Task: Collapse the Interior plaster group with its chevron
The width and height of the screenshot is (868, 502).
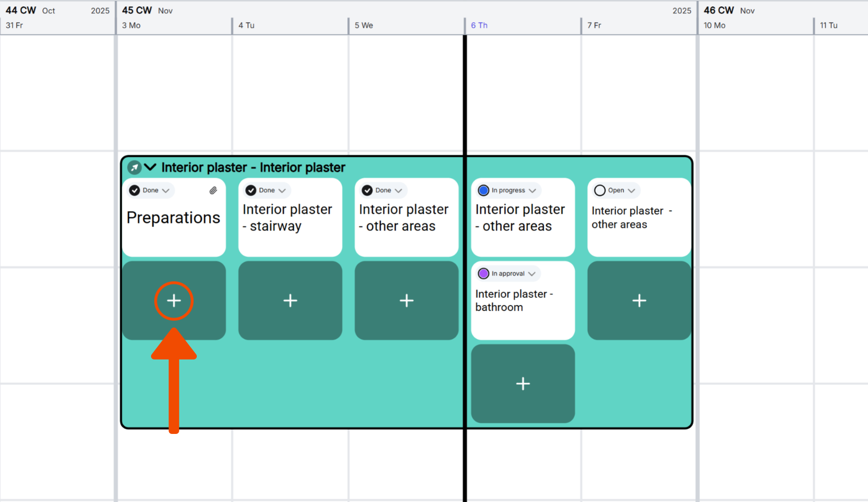Action: [151, 168]
